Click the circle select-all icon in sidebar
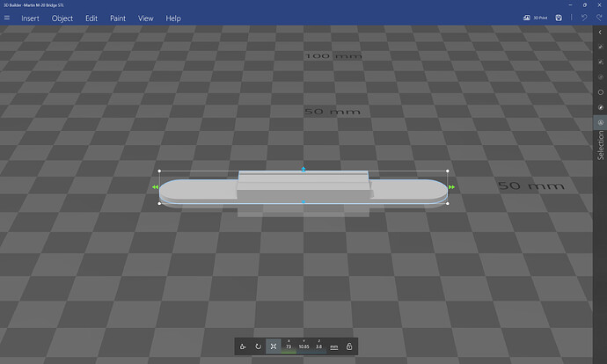Viewport: 607px width, 364px height. tap(601, 92)
